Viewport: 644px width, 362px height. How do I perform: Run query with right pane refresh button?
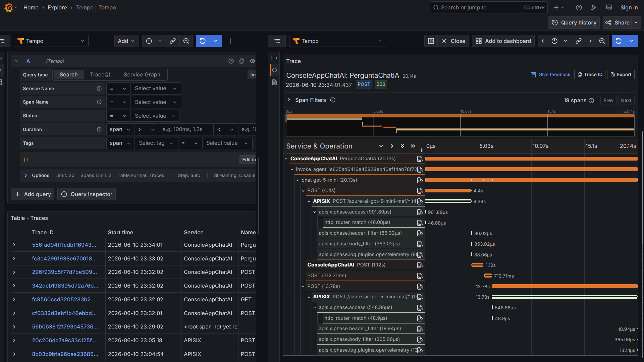coord(619,41)
